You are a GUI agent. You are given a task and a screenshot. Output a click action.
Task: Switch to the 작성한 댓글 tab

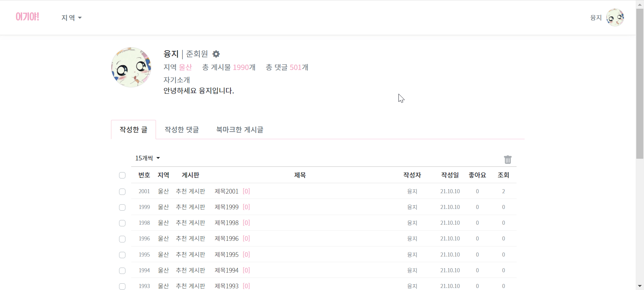coord(182,130)
